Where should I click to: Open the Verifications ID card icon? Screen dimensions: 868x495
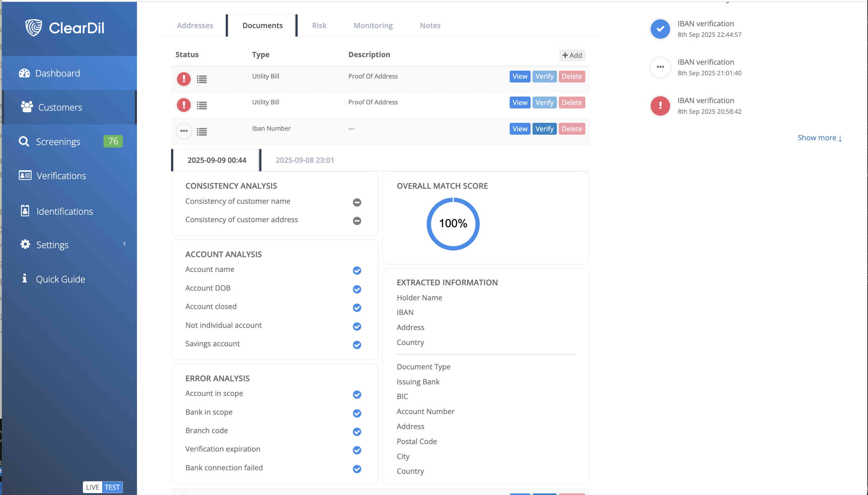pos(25,175)
